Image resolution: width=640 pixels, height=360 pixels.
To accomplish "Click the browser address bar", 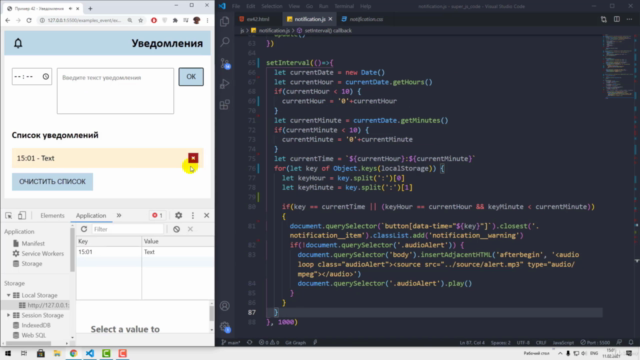I will click(85, 20).
